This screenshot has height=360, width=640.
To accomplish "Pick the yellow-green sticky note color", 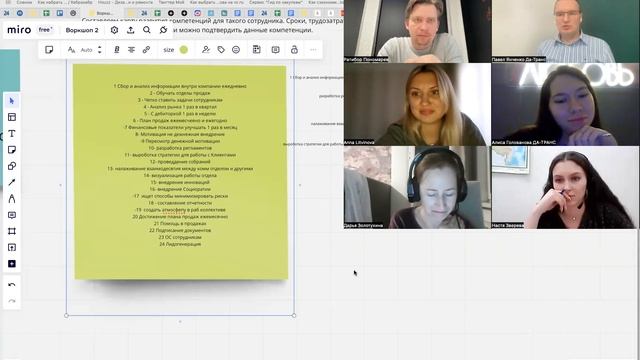I will point(184,50).
